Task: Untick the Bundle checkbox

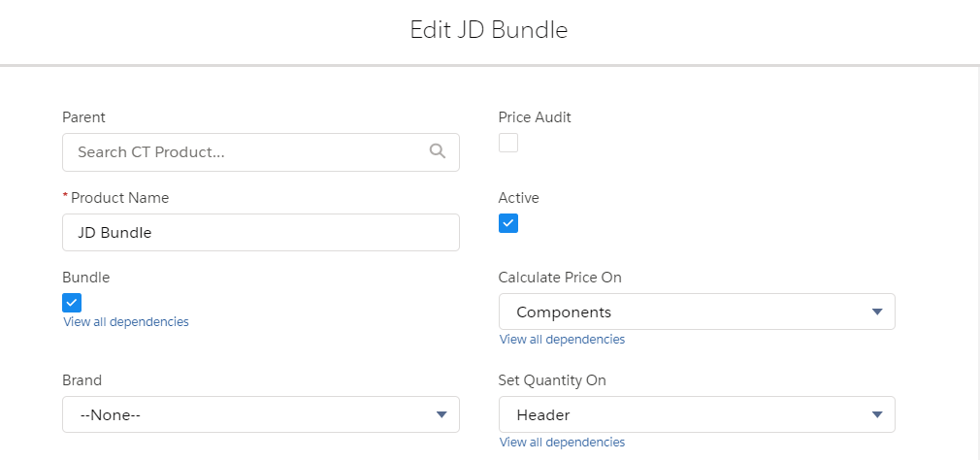Action: click(x=72, y=302)
